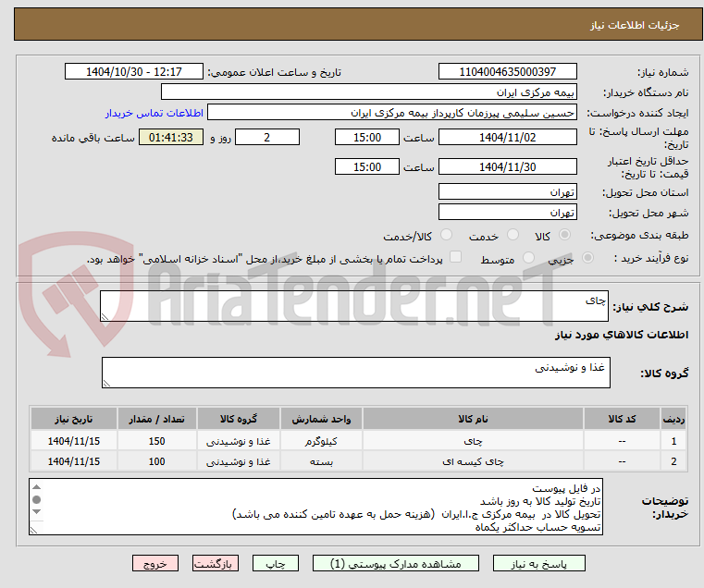Click the تاریخ نیاز column header
The height and width of the screenshot is (588, 704).
74,419
